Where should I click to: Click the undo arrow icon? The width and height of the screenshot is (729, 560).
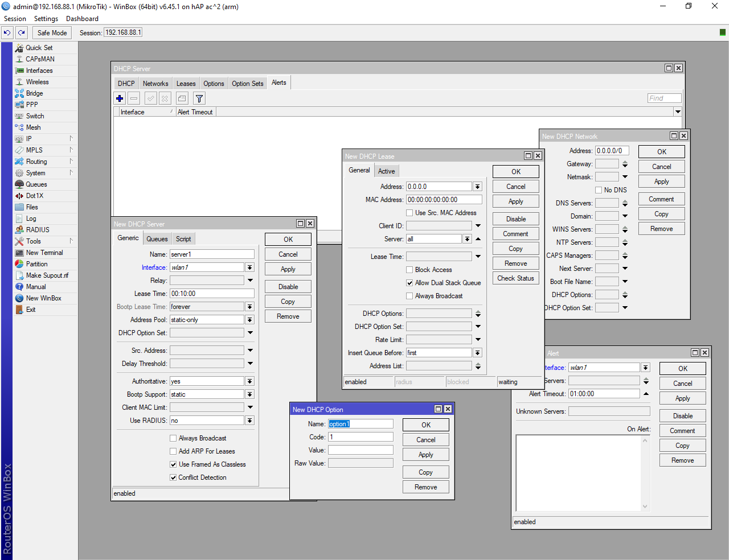tap(7, 33)
